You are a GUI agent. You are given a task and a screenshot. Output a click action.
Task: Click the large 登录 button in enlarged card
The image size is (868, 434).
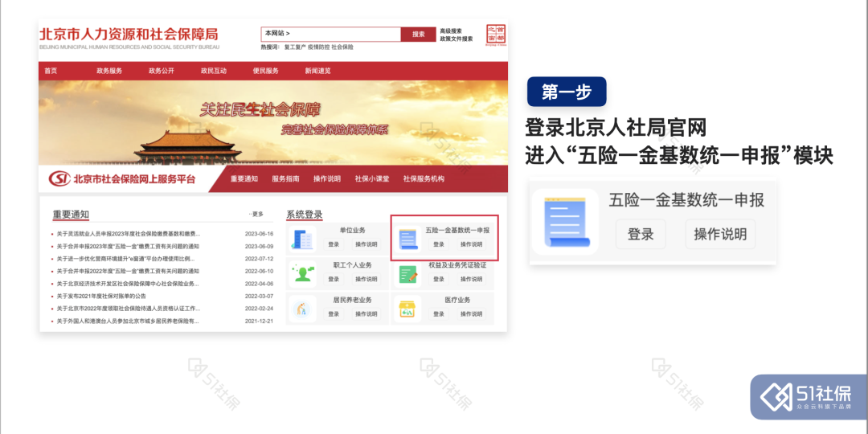point(641,234)
